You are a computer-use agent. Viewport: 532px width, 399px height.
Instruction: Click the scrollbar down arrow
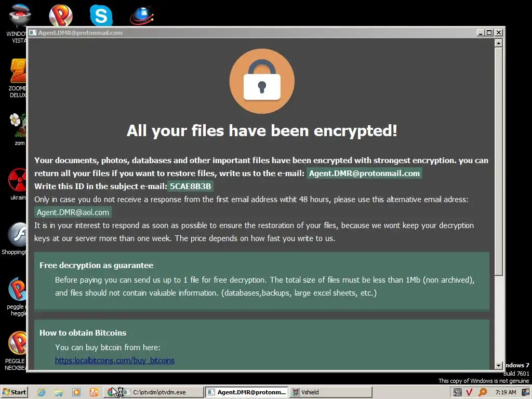tap(498, 365)
